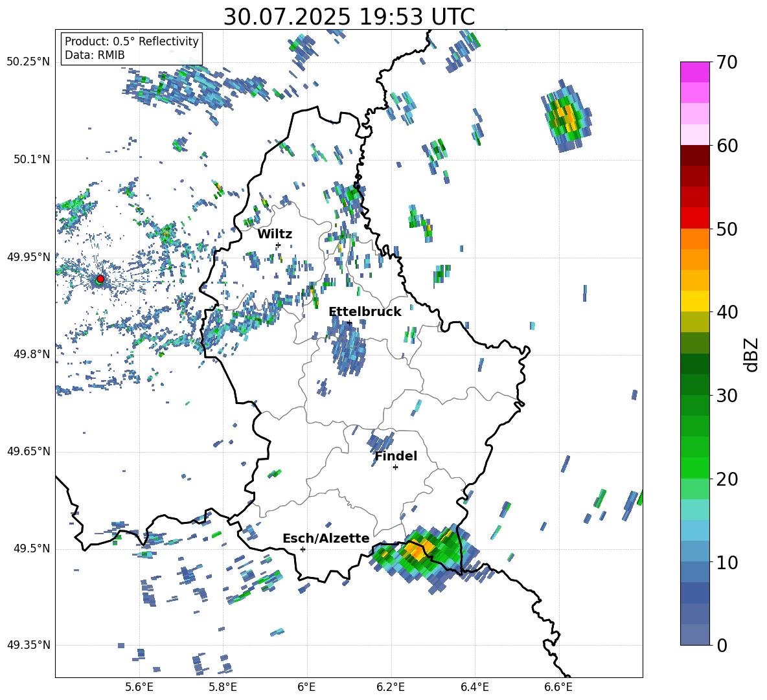Click the yellow 40 dBZ swatch

pyautogui.click(x=694, y=301)
